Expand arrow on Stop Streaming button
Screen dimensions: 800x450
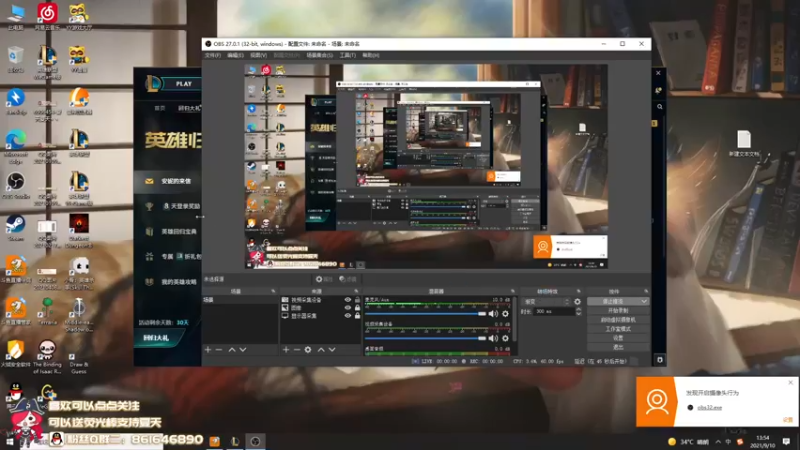pos(644,302)
